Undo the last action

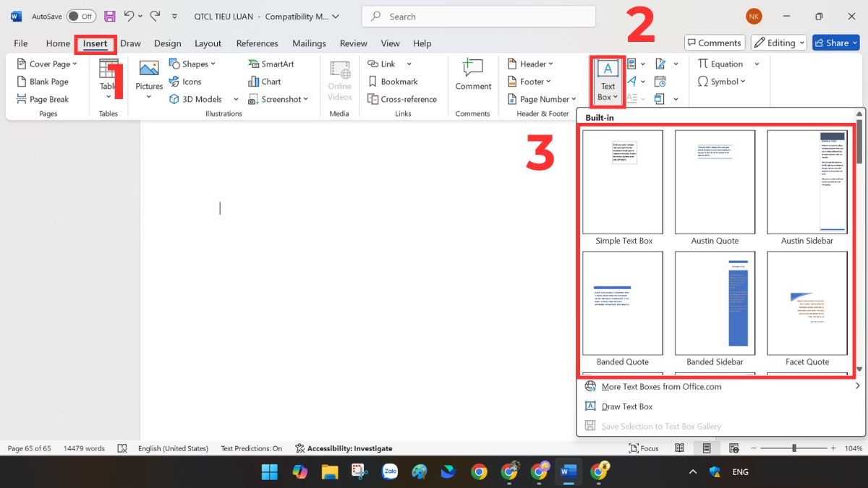coord(129,16)
